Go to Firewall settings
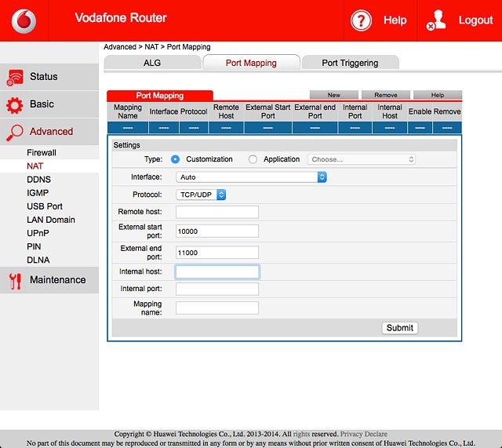Viewport: 502px width, 448px height. tap(42, 153)
